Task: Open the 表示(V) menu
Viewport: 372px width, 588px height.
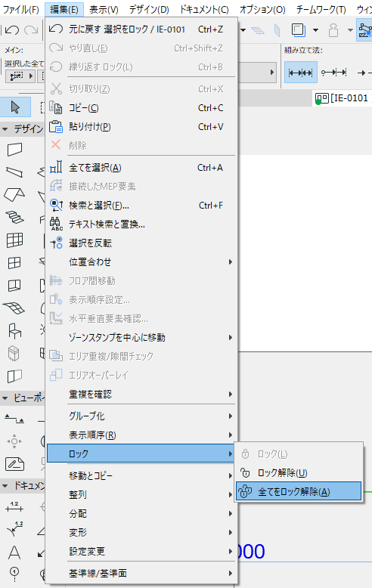Action: (104, 9)
